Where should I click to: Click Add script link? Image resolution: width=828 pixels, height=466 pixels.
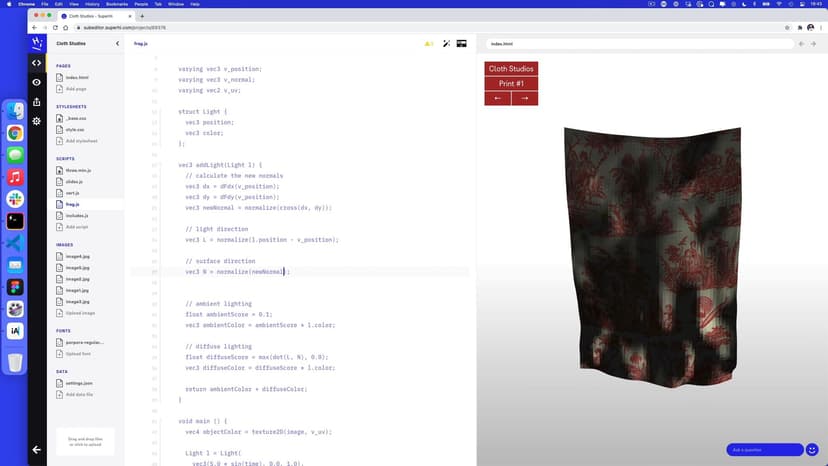[x=77, y=227]
